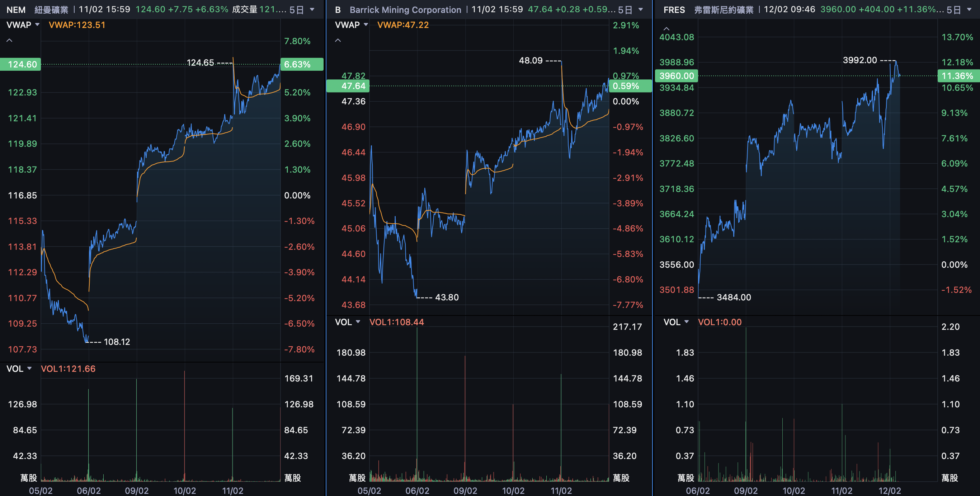Collapse the NEM chart with the chevron
This screenshot has width=980, height=496.
(10, 40)
